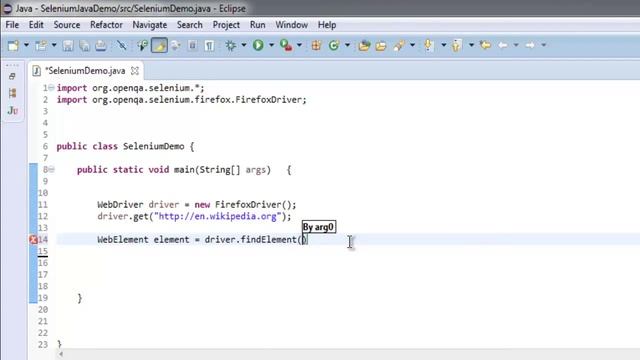The width and height of the screenshot is (640, 360).
Task: Toggle Show Whitespace Characters pilcrow icon
Action: pyautogui.click(x=209, y=45)
